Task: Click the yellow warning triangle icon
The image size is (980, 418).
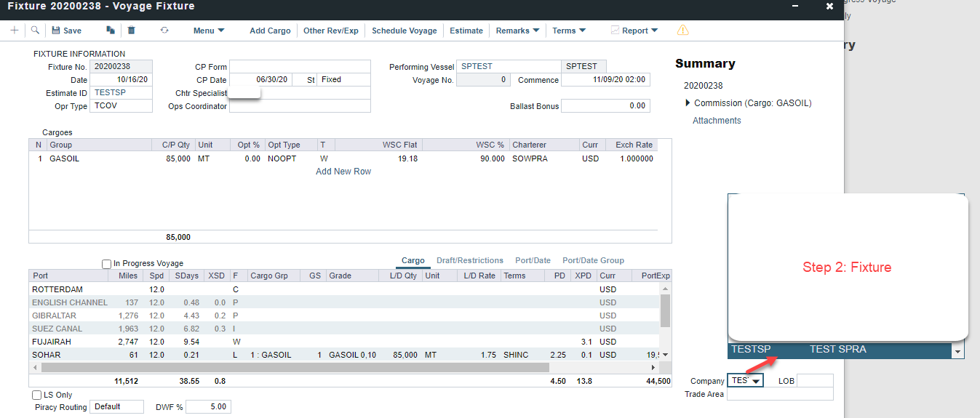Action: tap(682, 31)
